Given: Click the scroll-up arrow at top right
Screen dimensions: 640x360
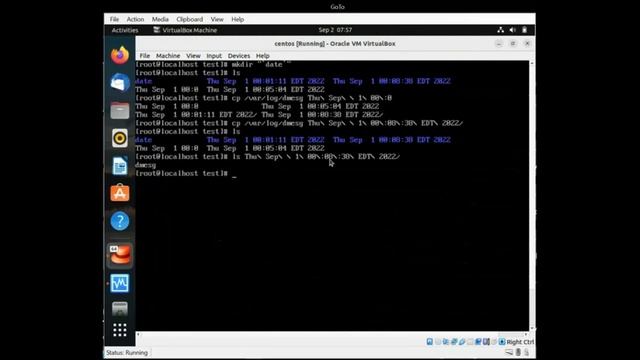Looking at the screenshot, I should pos(531,63).
